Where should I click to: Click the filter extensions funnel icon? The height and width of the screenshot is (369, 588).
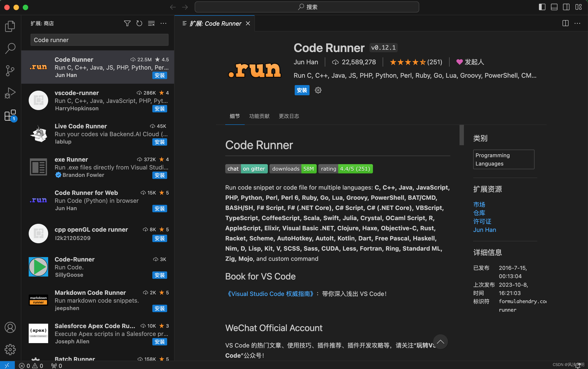coord(127,23)
